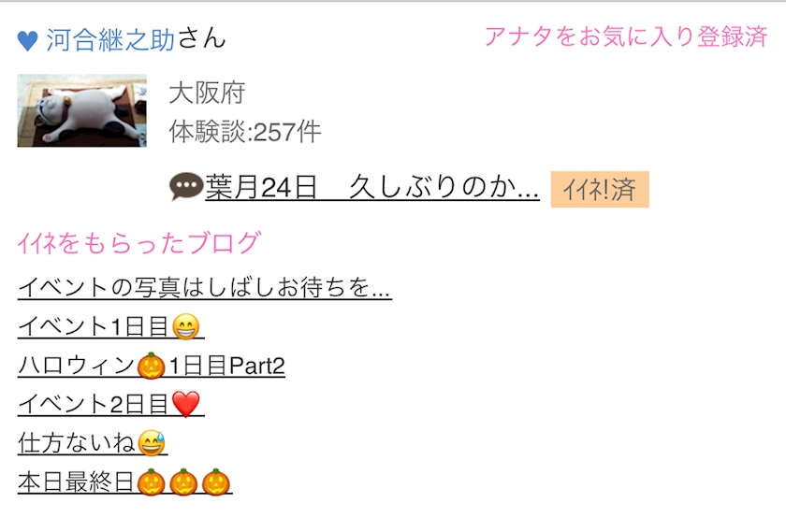Open the 仕方ないね blog post

point(93,443)
